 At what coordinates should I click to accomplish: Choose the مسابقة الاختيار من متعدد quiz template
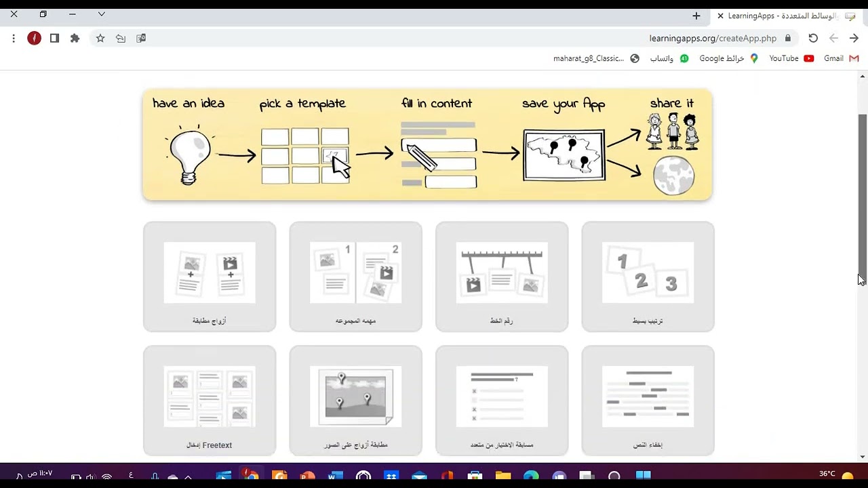pos(502,401)
